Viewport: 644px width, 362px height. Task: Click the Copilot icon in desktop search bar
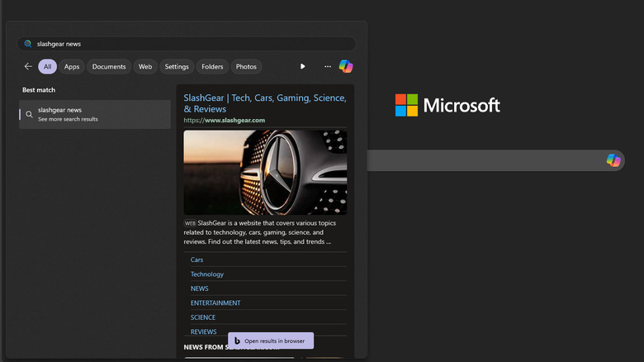[613, 160]
